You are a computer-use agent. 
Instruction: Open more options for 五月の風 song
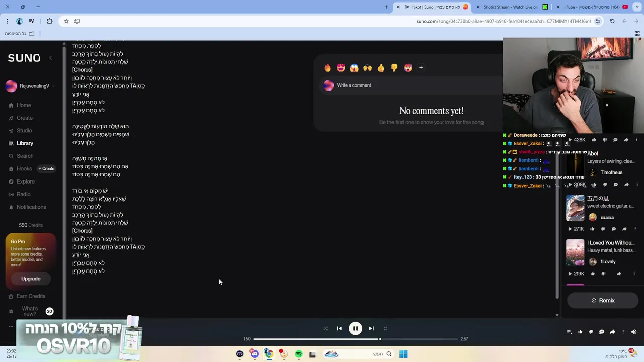coord(635,229)
